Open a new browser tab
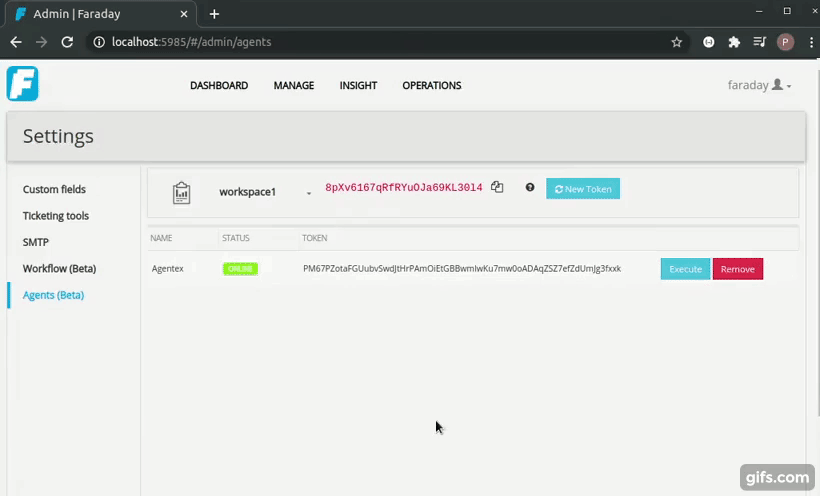 (214, 14)
